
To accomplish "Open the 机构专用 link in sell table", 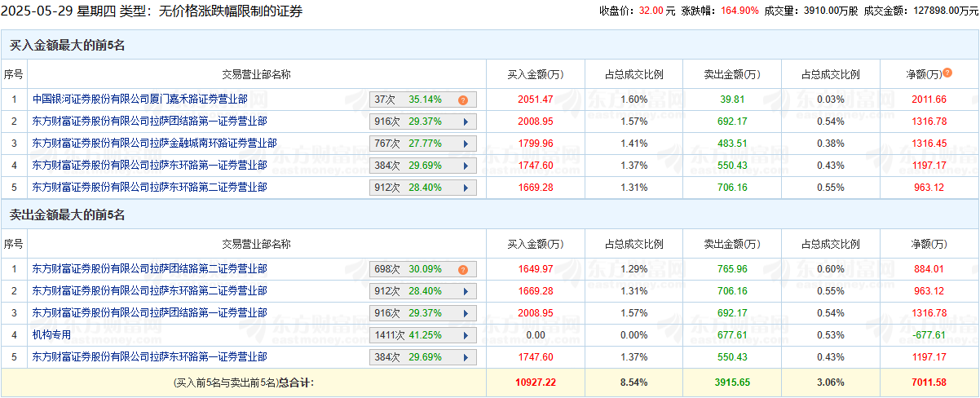I will [51, 334].
